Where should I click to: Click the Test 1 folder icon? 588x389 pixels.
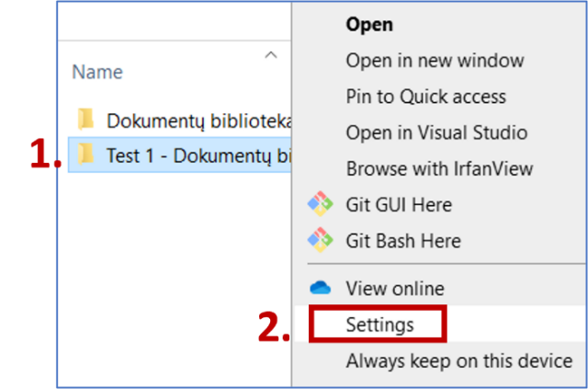click(86, 154)
